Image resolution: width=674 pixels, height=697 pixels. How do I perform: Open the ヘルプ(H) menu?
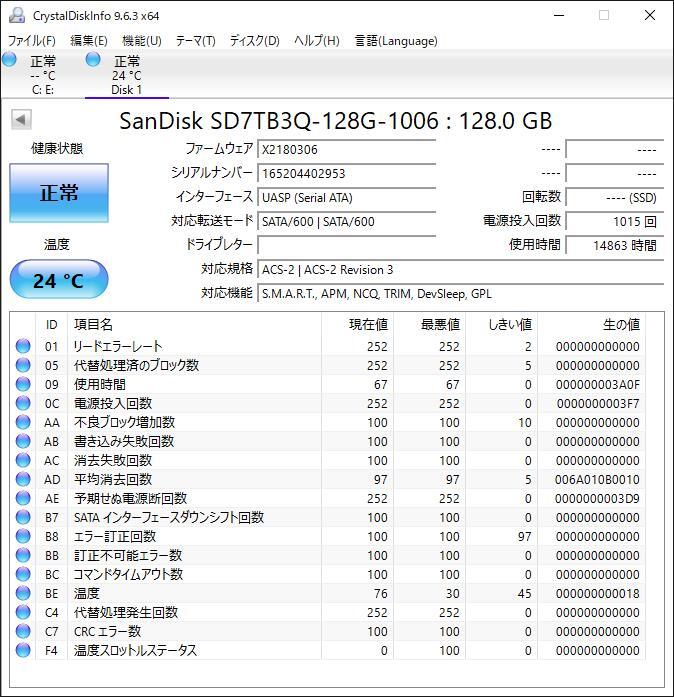[x=317, y=41]
